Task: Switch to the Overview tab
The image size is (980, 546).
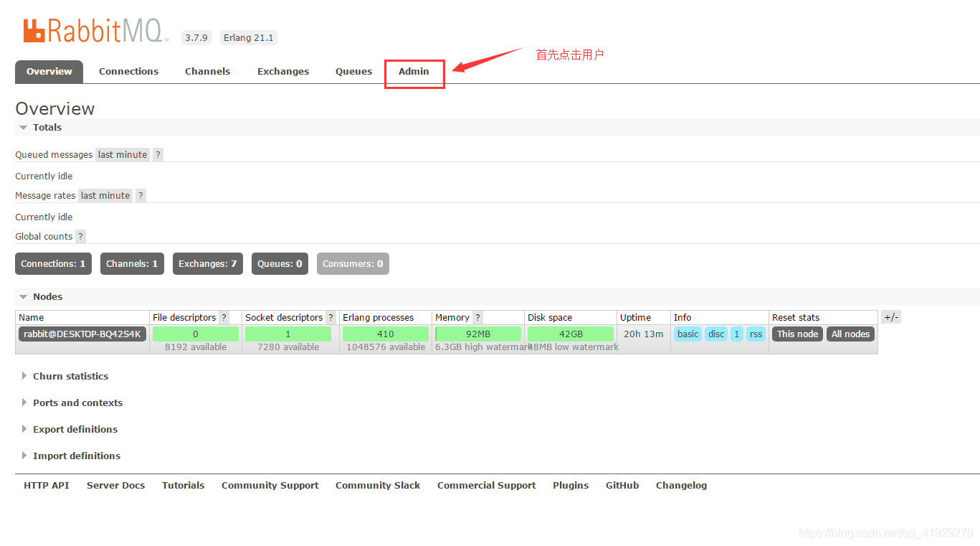Action: [49, 72]
